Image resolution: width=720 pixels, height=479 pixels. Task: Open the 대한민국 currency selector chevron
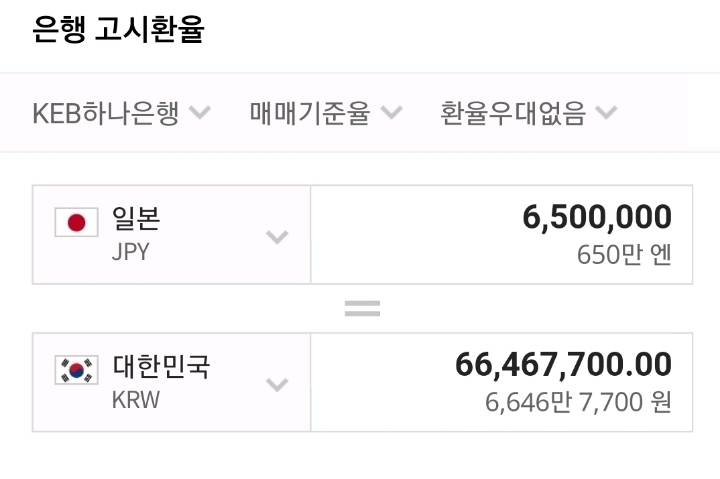click(x=277, y=385)
